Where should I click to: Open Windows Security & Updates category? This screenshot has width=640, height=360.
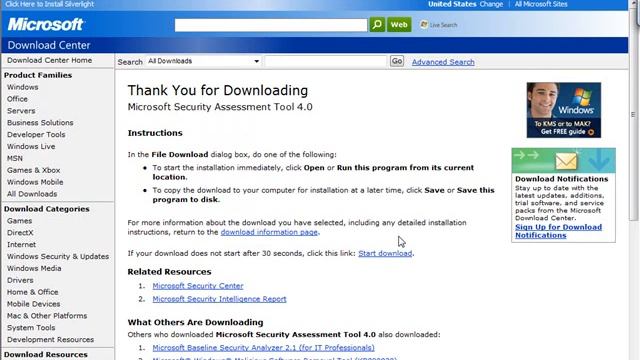[58, 256]
